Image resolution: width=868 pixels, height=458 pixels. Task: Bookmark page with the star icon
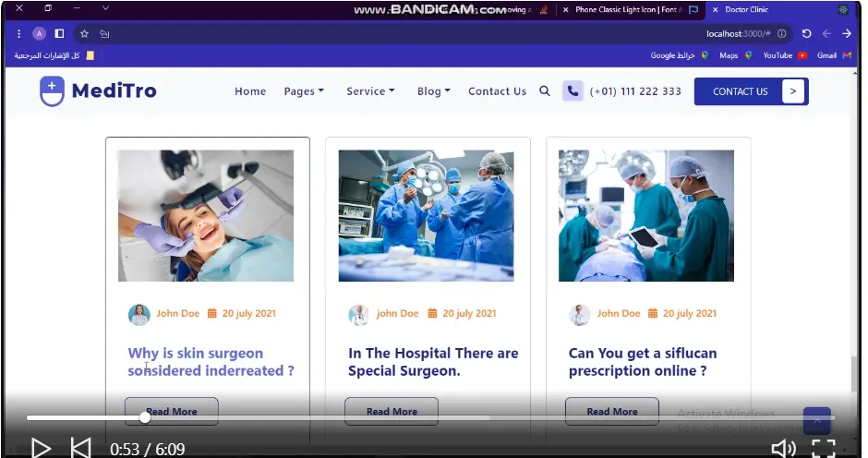point(84,34)
